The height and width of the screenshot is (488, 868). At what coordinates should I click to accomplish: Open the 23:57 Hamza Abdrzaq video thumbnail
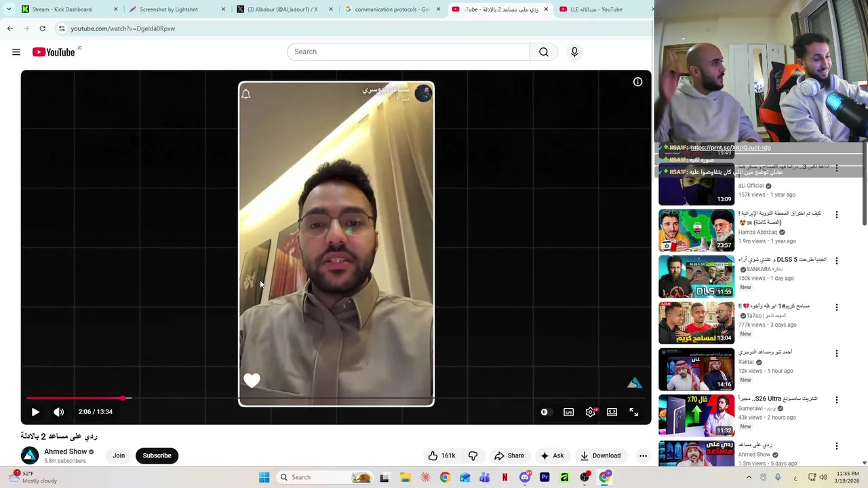coord(696,230)
